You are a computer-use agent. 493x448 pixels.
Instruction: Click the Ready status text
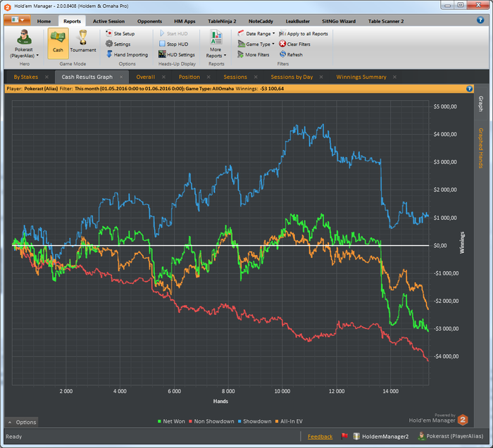14,437
